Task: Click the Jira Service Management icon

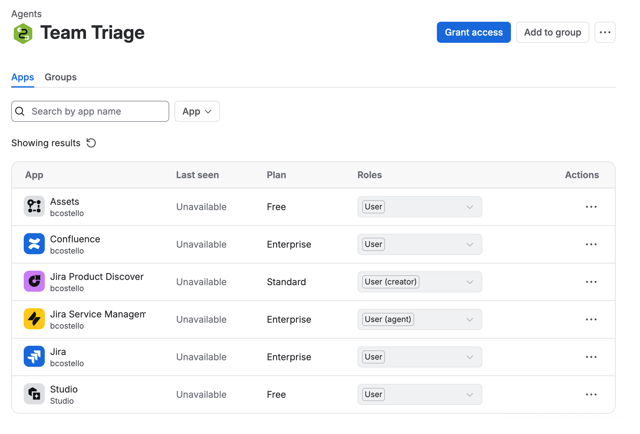Action: click(34, 319)
